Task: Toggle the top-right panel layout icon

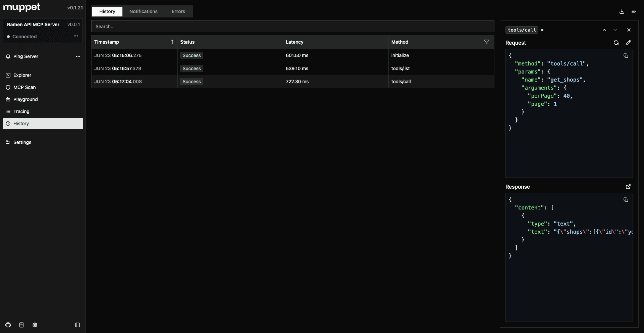Action: [x=633, y=11]
